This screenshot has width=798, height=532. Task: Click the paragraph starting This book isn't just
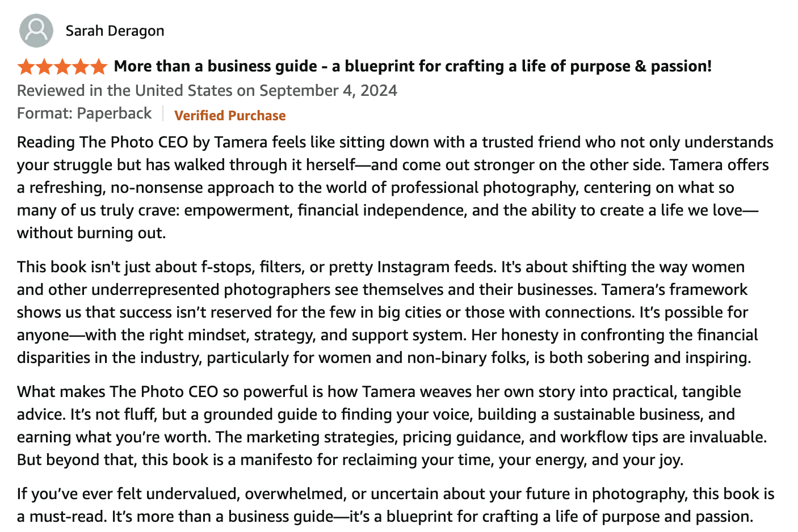(x=388, y=312)
